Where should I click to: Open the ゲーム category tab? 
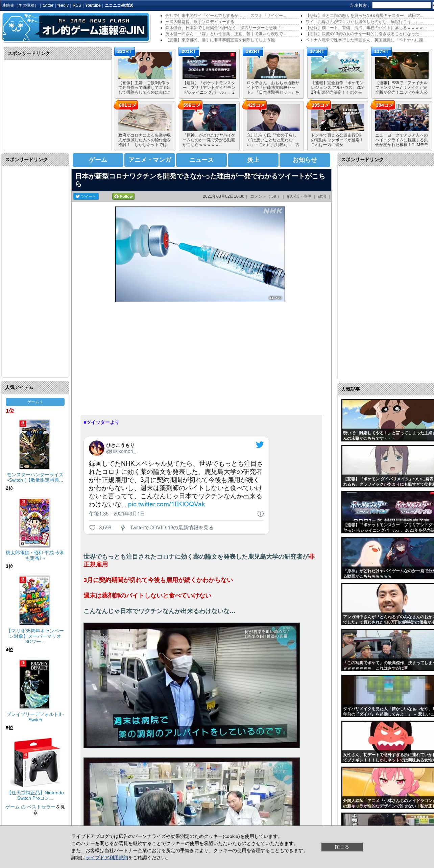tap(98, 160)
